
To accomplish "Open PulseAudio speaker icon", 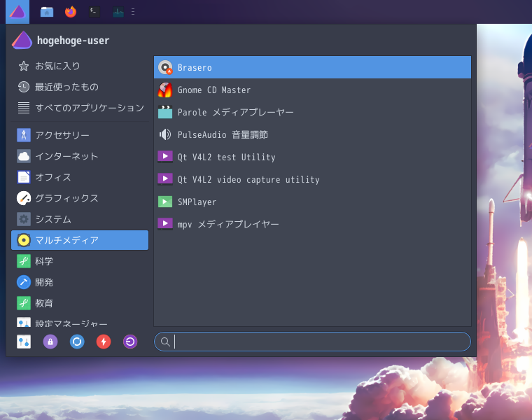I will pos(165,134).
